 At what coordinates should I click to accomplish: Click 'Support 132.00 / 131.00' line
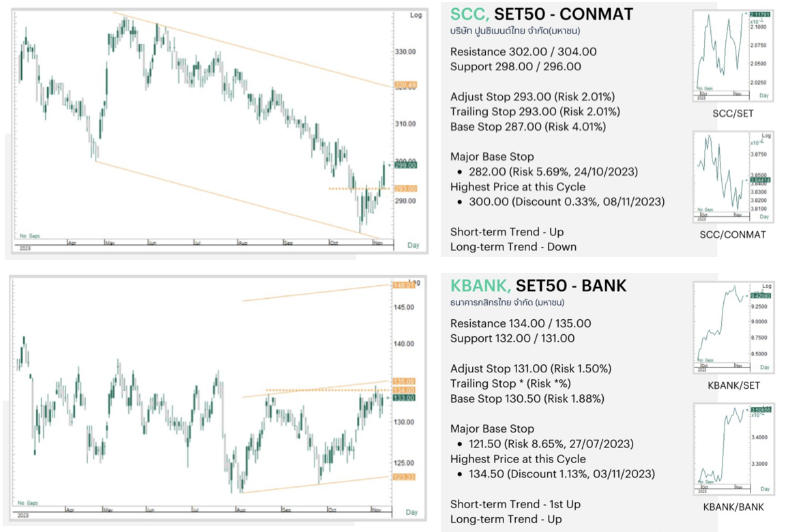(x=512, y=338)
